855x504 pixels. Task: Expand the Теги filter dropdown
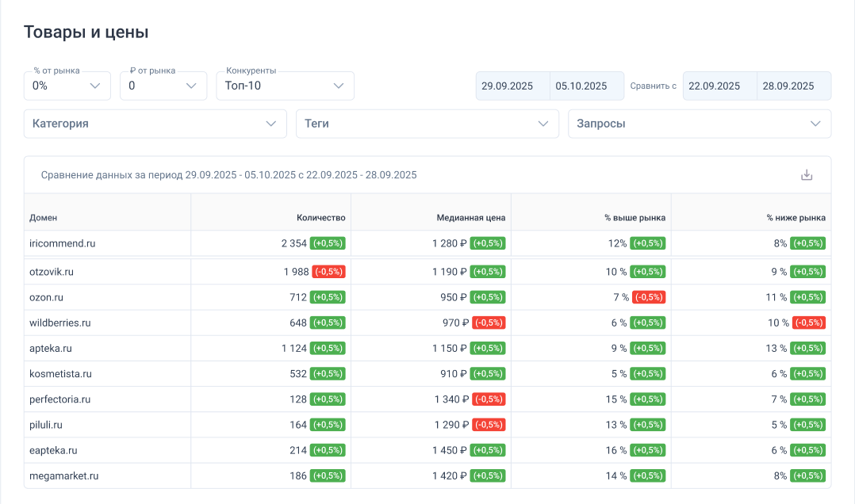point(427,124)
